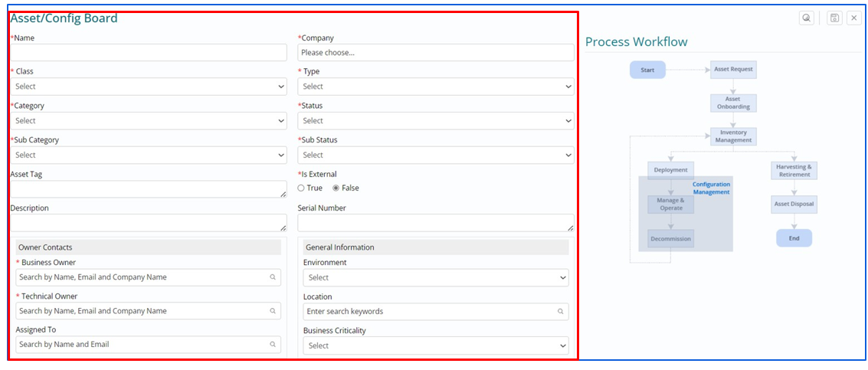
Task: Focus the Serial Number text area
Action: (x=435, y=222)
